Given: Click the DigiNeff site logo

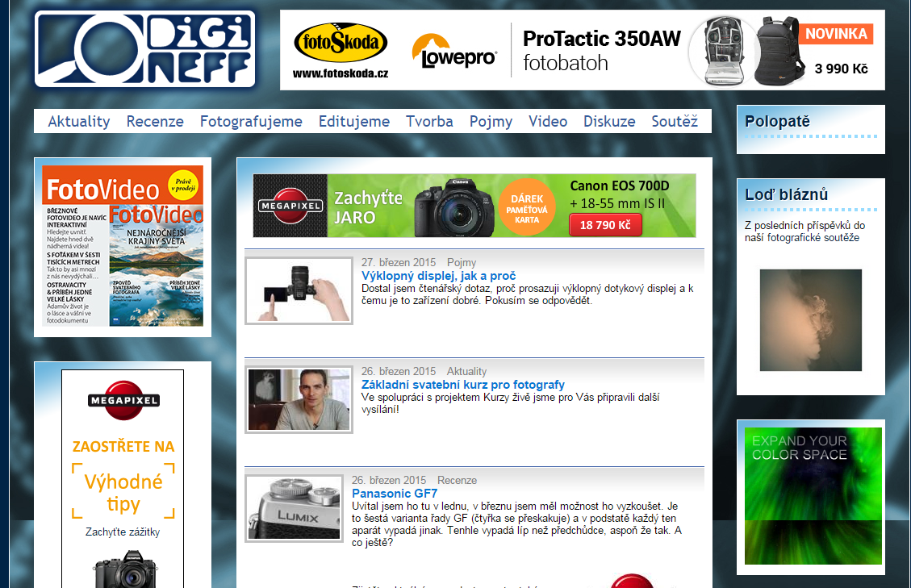Looking at the screenshot, I should click(x=145, y=49).
